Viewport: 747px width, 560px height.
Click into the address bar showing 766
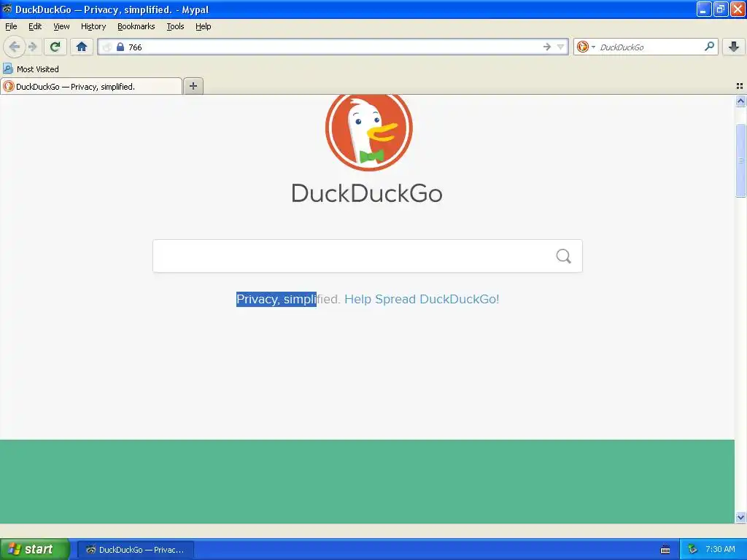click(333, 47)
